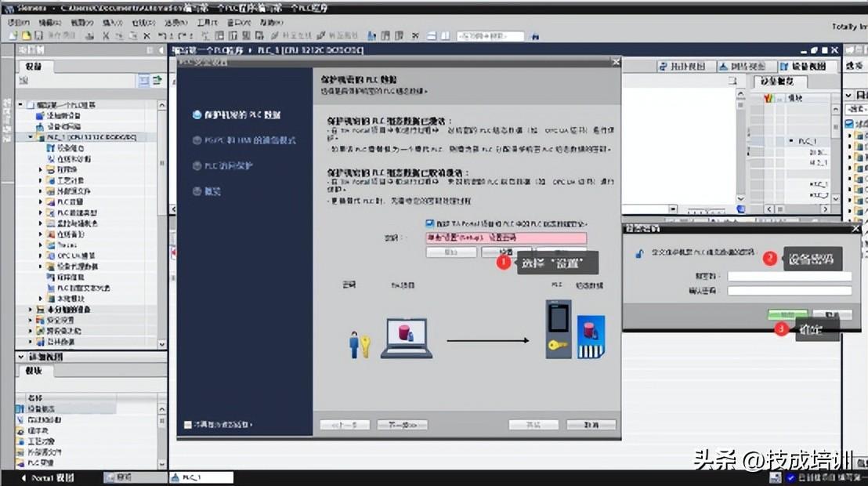Expand the 安全设置 node in the project tree

[x=31, y=321]
